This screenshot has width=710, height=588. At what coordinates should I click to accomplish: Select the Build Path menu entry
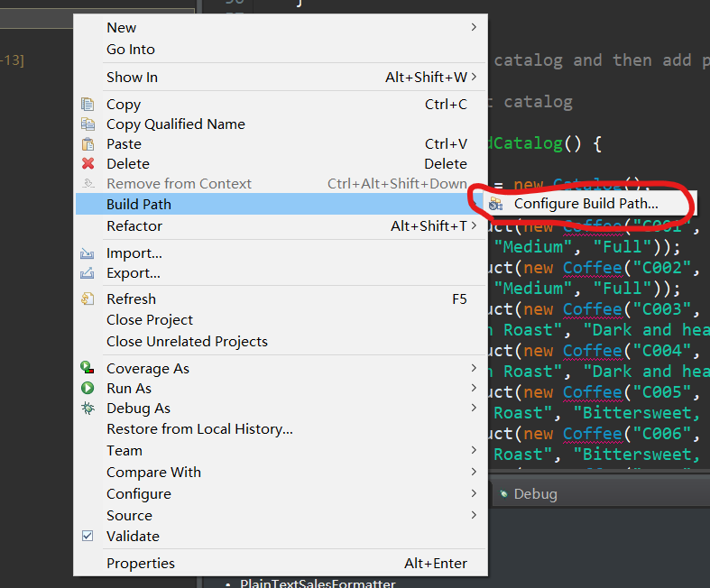281,204
